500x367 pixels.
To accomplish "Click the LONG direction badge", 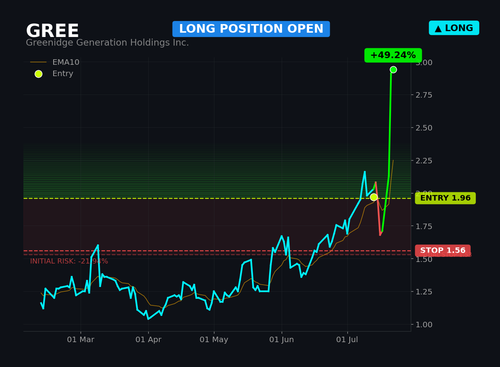I will (x=454, y=28).
